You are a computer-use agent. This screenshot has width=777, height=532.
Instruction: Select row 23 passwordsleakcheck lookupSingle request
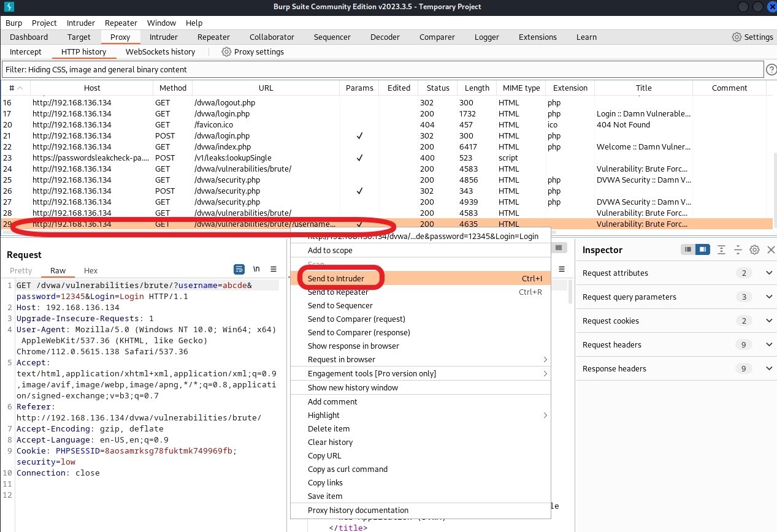tap(386, 158)
